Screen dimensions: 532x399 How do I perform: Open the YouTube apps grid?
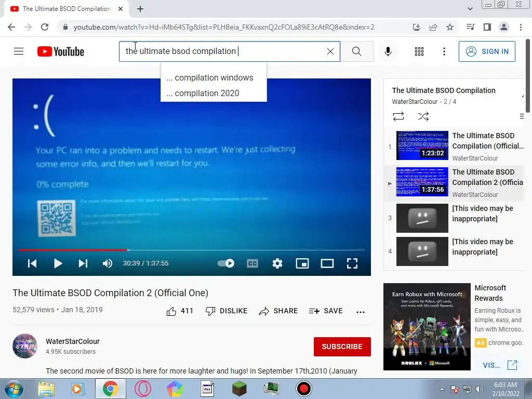coord(419,51)
